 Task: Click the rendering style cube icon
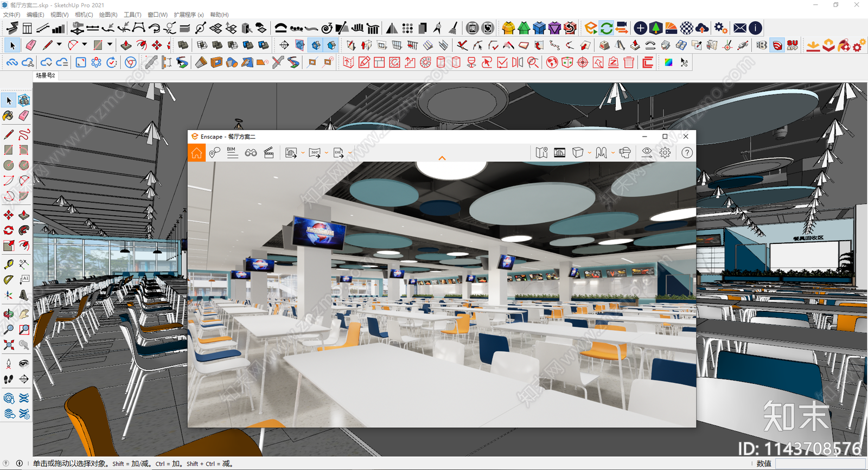pos(578,153)
